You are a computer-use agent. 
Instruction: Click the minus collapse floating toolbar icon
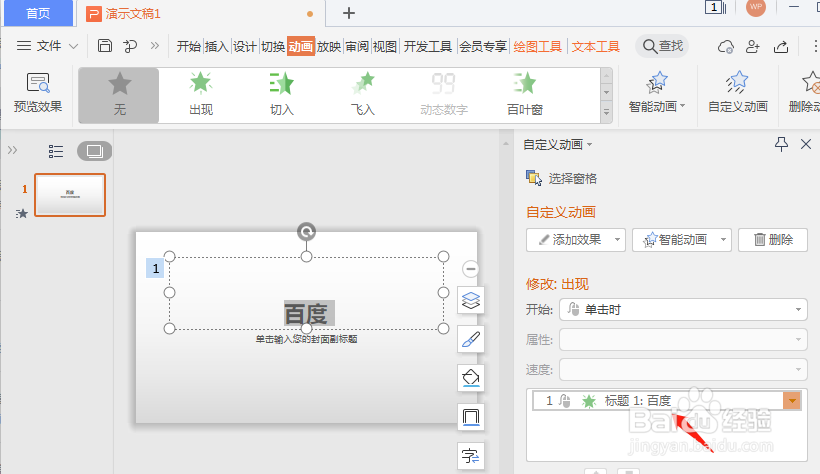point(471,269)
